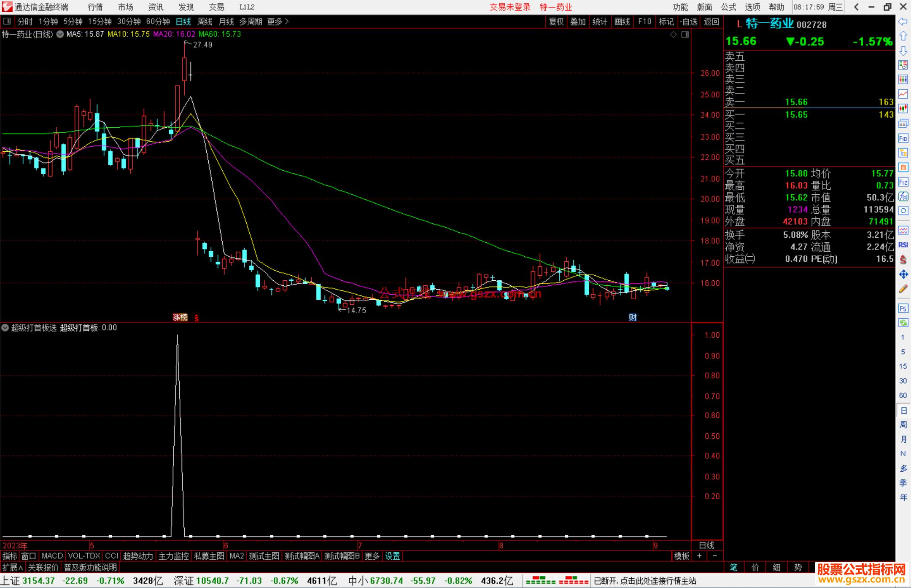This screenshot has width=911, height=588.
Task: Select the MACD indicator tab
Action: pyautogui.click(x=52, y=556)
